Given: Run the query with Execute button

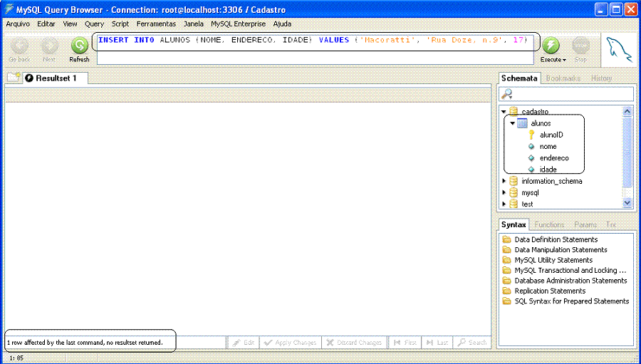Looking at the screenshot, I should click(551, 46).
